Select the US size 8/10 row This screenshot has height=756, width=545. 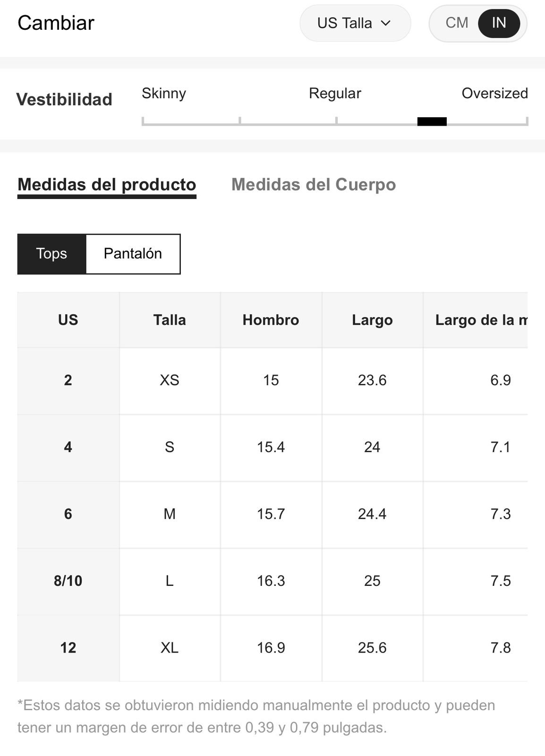point(272,581)
